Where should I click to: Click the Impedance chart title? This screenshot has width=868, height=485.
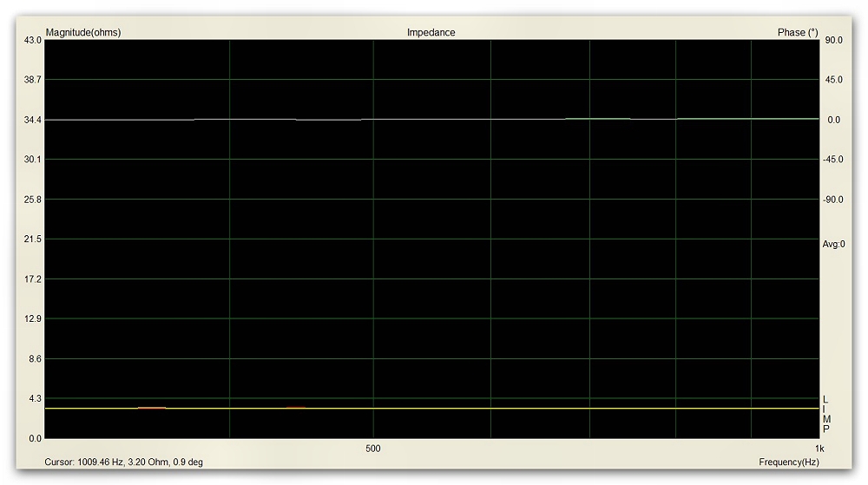[431, 33]
